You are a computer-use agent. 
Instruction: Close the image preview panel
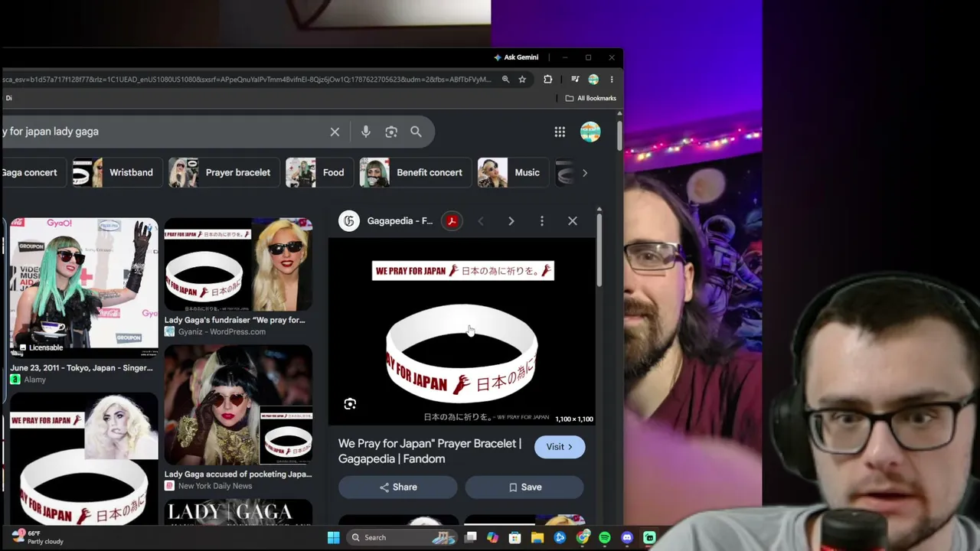pos(572,221)
